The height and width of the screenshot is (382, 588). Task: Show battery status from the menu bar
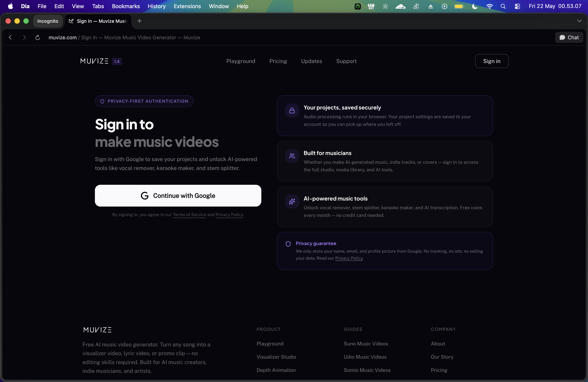click(x=459, y=6)
